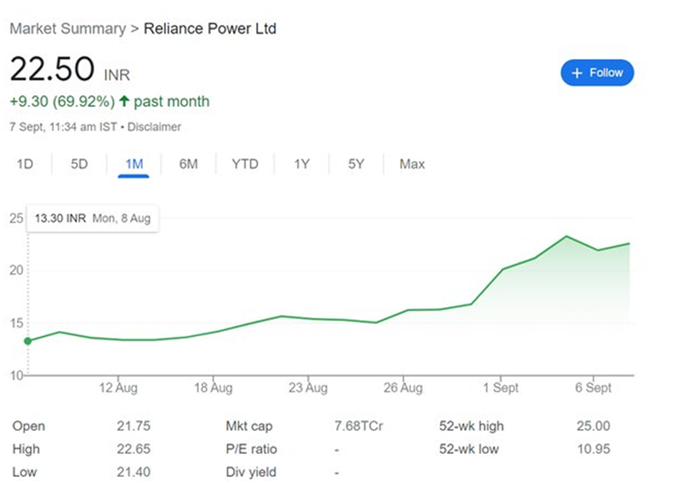683x489 pixels.
Task: Click the 18 Aug axis label
Action: 213,388
